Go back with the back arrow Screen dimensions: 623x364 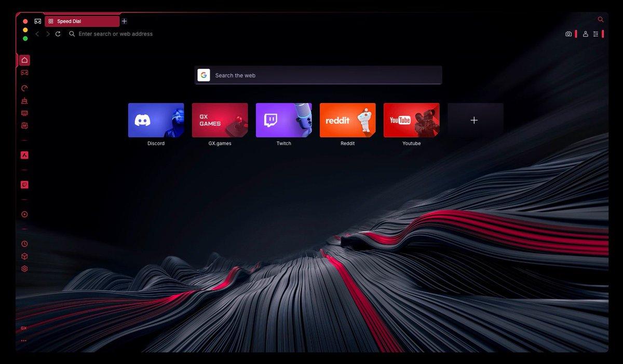pos(37,34)
